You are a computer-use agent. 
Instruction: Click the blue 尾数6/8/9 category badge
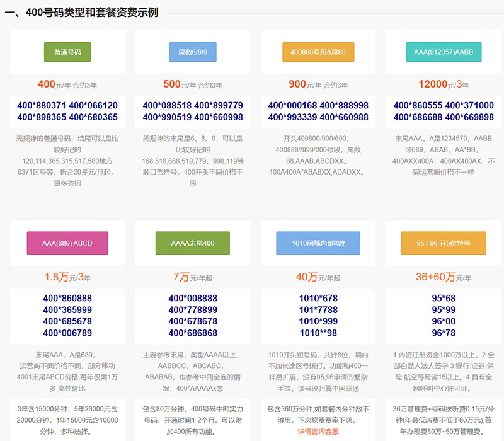(x=192, y=52)
